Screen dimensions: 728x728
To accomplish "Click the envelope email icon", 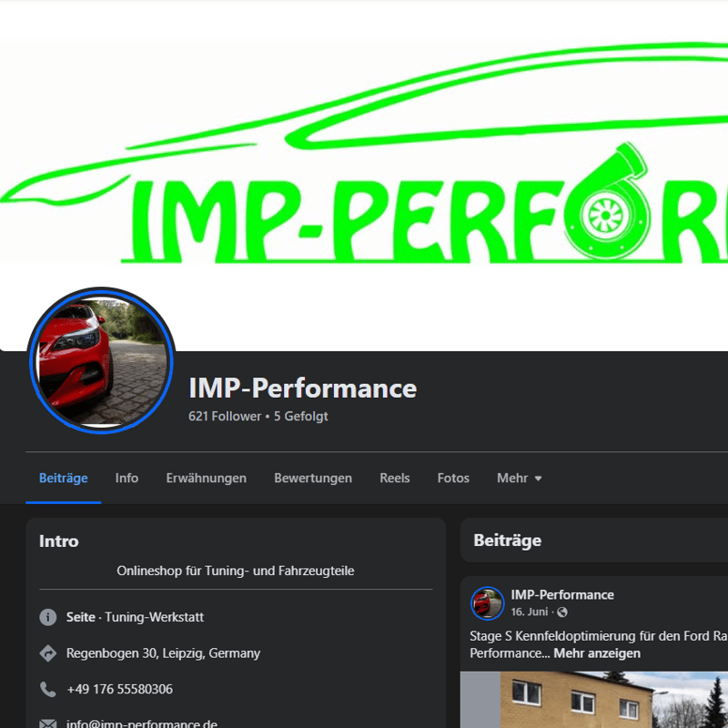I will pyautogui.click(x=48, y=723).
